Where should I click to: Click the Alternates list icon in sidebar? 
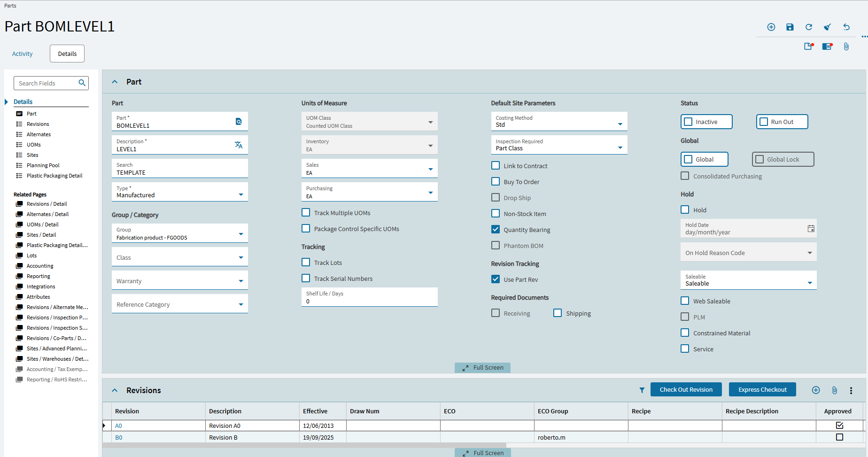pos(19,134)
